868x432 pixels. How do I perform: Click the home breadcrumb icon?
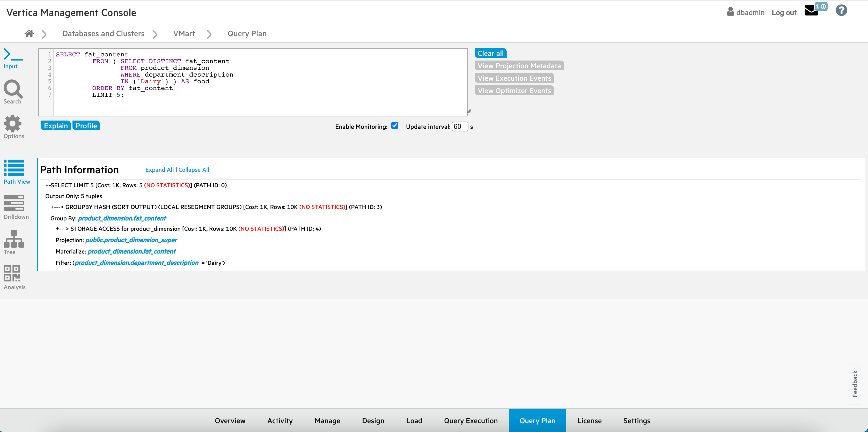(29, 34)
